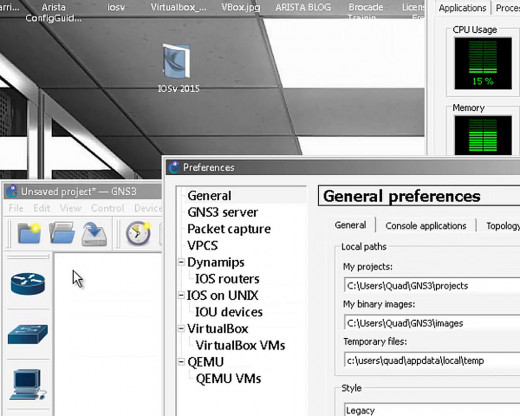
Task: Browse switches with the switch device icon
Action: coord(28,334)
